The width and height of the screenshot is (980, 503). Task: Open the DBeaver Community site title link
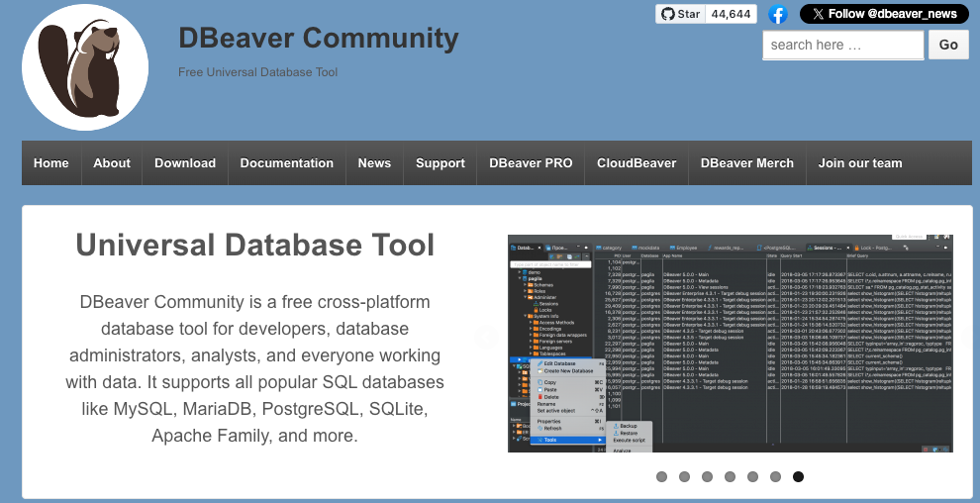point(319,38)
